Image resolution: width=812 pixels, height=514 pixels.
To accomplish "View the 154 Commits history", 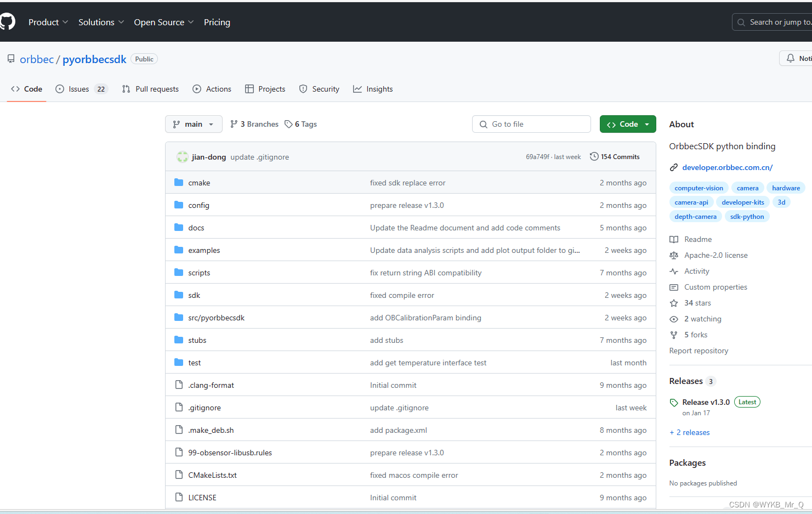I will tap(615, 157).
